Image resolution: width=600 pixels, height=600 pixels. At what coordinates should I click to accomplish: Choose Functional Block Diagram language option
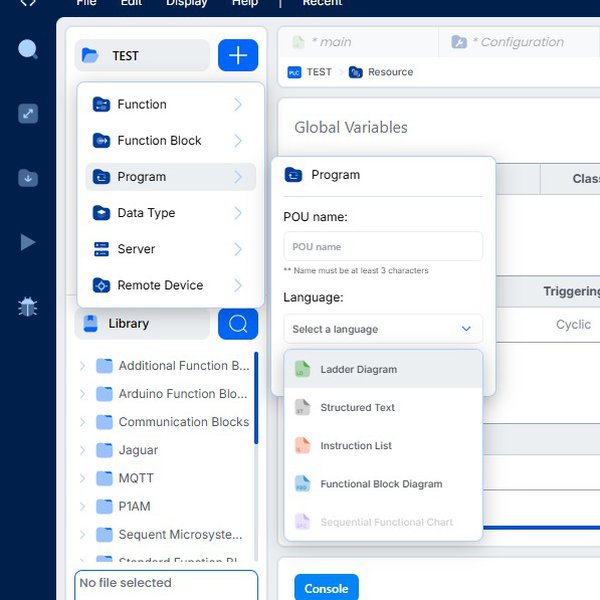[383, 484]
